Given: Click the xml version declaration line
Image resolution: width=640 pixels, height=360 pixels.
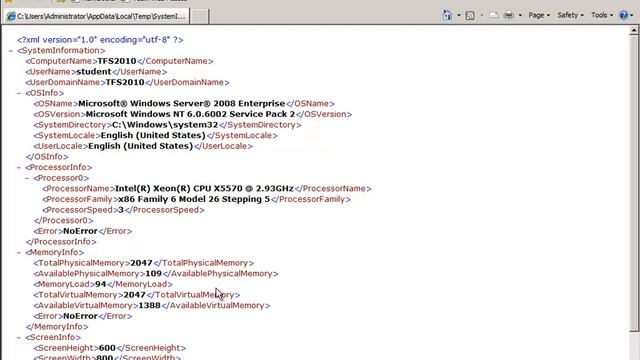Looking at the screenshot, I should 100,40.
